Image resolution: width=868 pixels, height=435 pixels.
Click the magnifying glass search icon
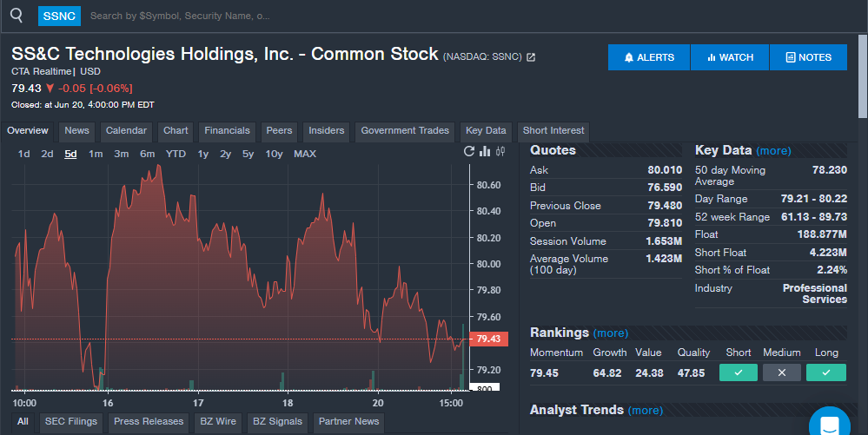17,15
